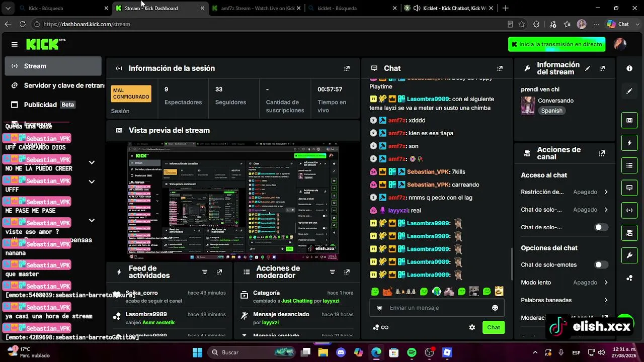Image resolution: width=644 pixels, height=362 pixels.
Task: Open Sebastian_VPK's profile from '7kills' message
Action: tap(428, 172)
